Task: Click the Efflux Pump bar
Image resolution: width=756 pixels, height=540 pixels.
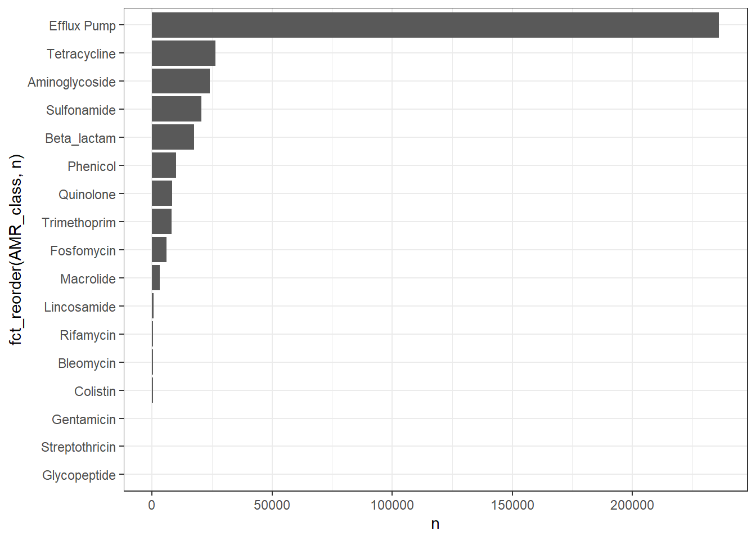Action: click(x=435, y=25)
